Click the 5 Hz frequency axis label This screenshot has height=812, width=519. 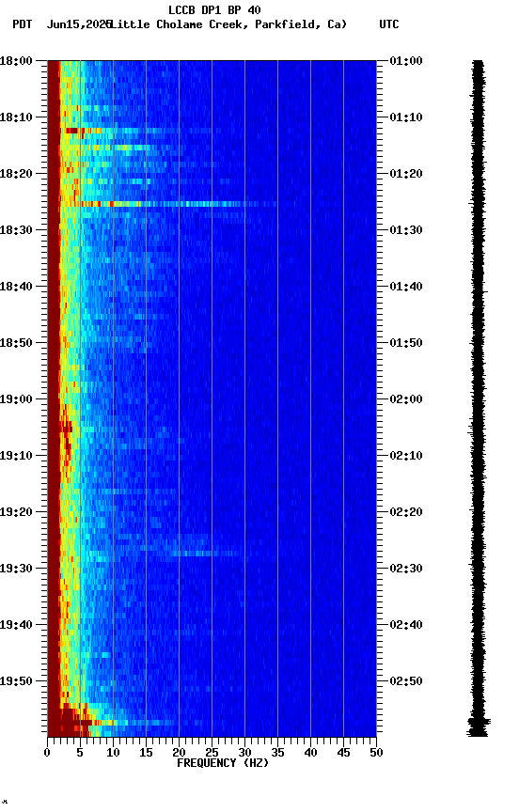click(80, 753)
